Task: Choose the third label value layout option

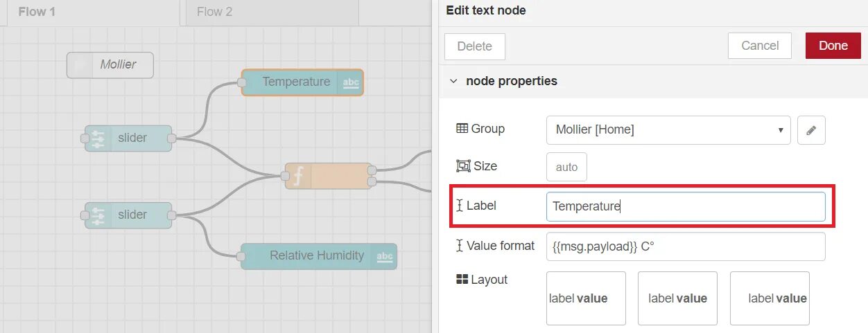Action: click(770, 298)
